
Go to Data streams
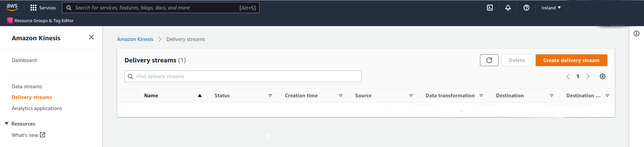[x=27, y=87]
